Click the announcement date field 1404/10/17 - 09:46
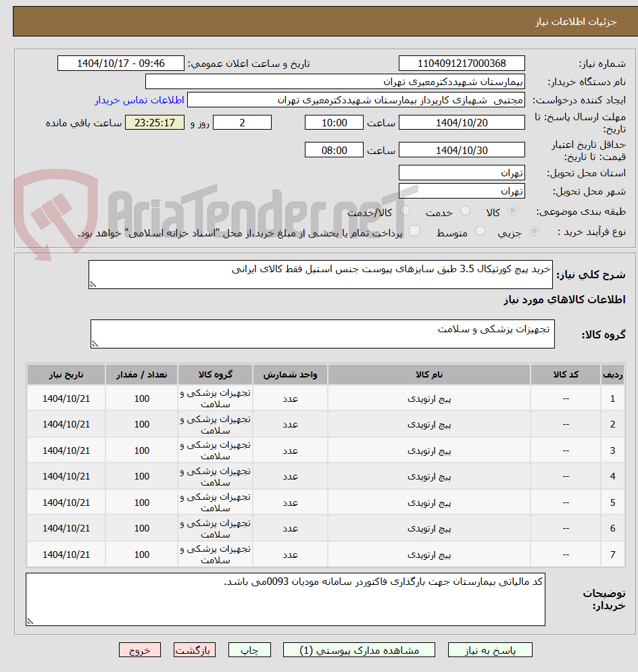This screenshot has height=672, width=638. 121,63
